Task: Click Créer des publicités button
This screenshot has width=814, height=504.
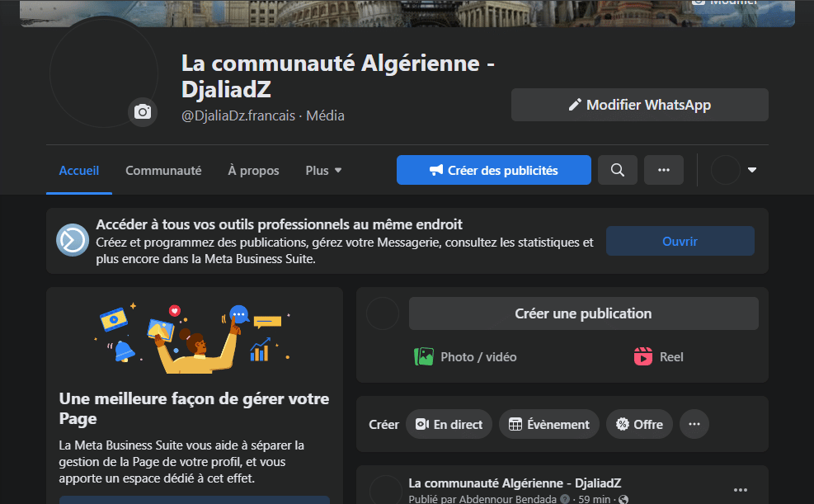Action: (x=494, y=170)
